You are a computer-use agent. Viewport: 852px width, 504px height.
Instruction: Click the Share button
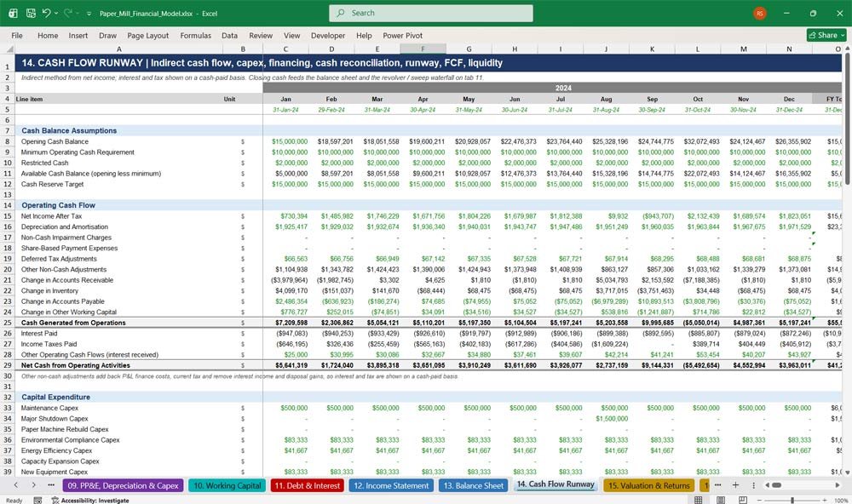826,35
